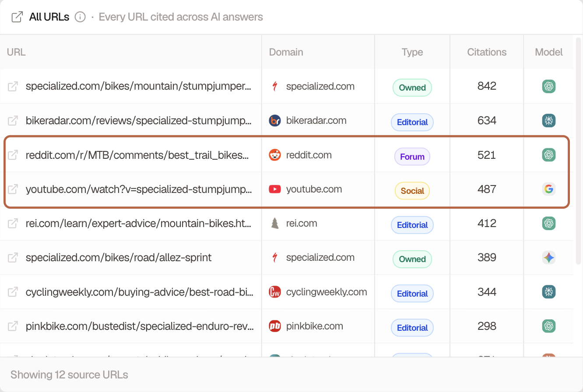
Task: Sort by the Type column header
Action: [x=412, y=52]
